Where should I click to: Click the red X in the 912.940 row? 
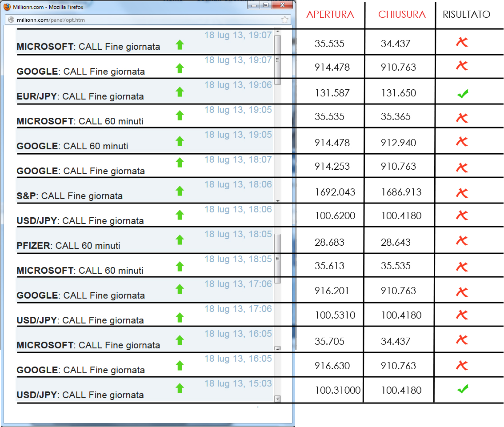coord(462,141)
